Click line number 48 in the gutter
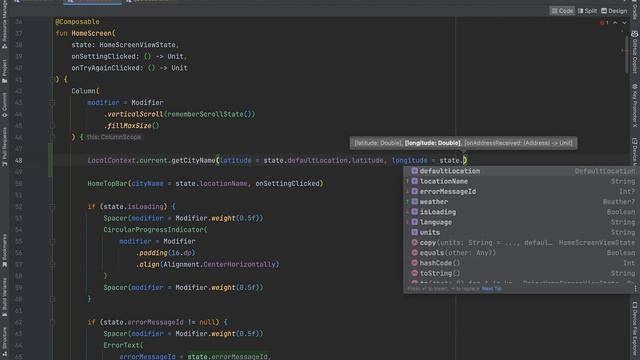The width and height of the screenshot is (640, 360). 19,160
